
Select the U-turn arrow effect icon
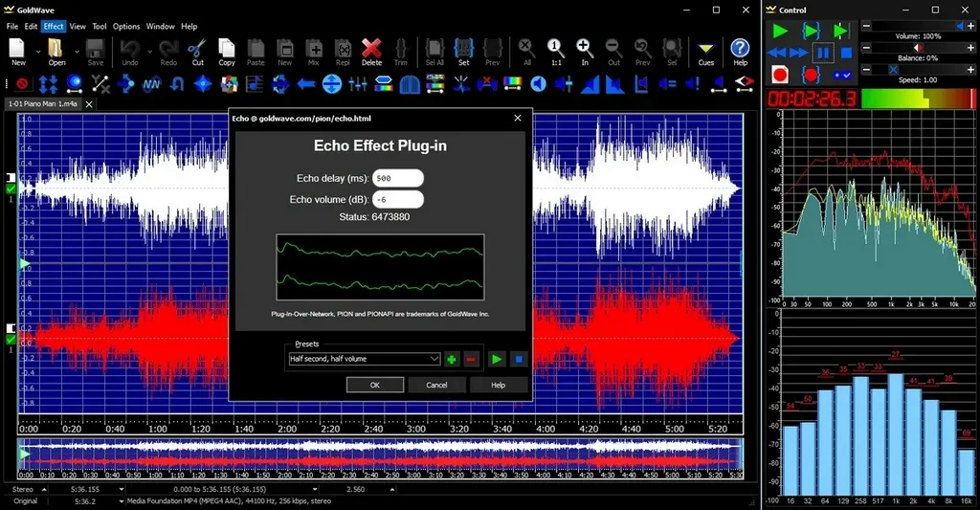coord(177,83)
